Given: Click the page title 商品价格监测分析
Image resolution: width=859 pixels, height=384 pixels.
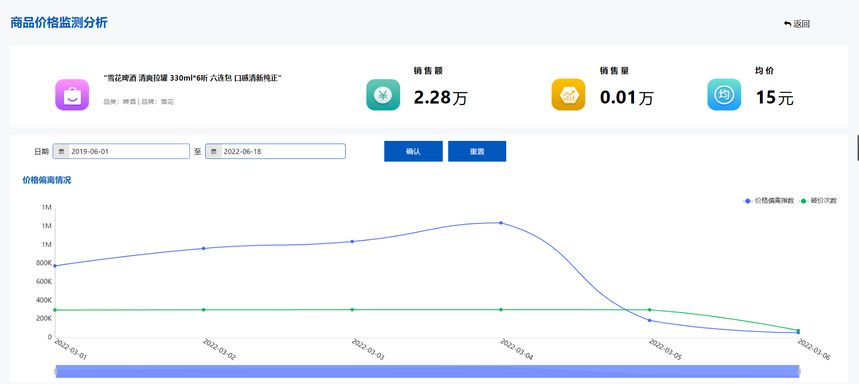Looking at the screenshot, I should 59,23.
